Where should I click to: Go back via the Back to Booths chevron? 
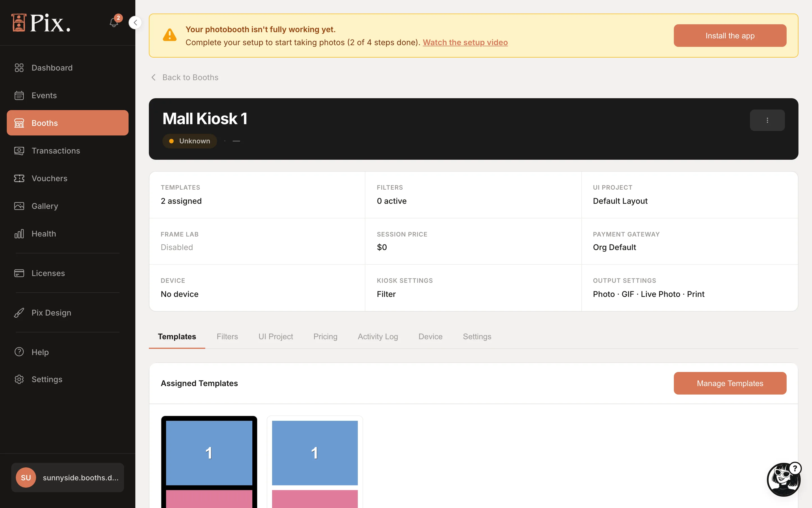(x=153, y=77)
